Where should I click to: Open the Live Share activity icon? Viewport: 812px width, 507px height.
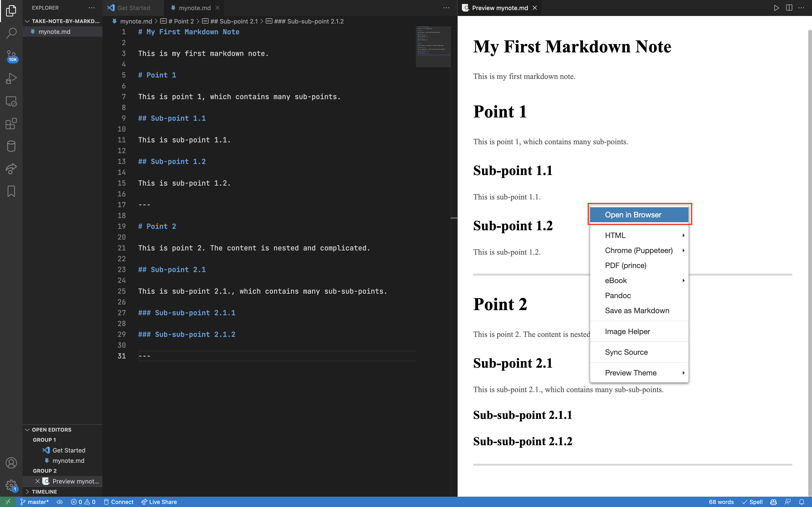coord(11,169)
